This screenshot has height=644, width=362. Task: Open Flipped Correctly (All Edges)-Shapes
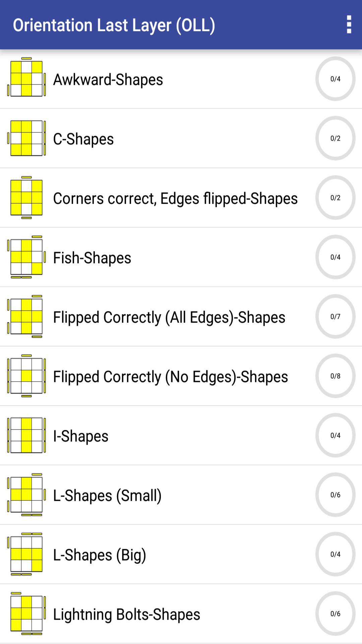[169, 317]
